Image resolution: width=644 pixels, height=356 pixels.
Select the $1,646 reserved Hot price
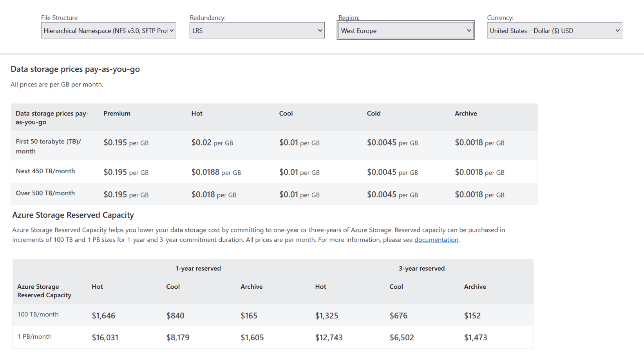[x=103, y=316]
